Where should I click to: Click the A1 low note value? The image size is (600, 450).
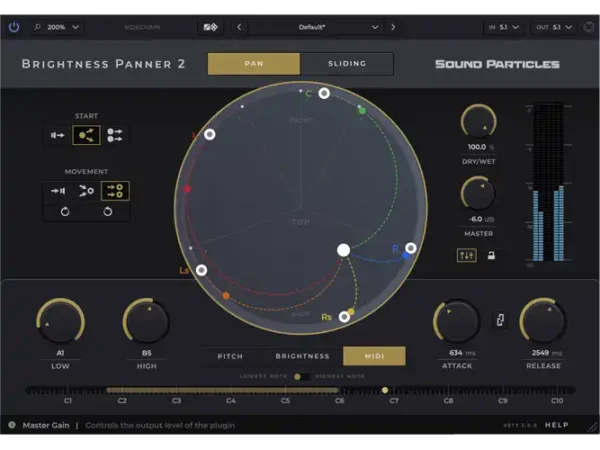click(x=60, y=353)
